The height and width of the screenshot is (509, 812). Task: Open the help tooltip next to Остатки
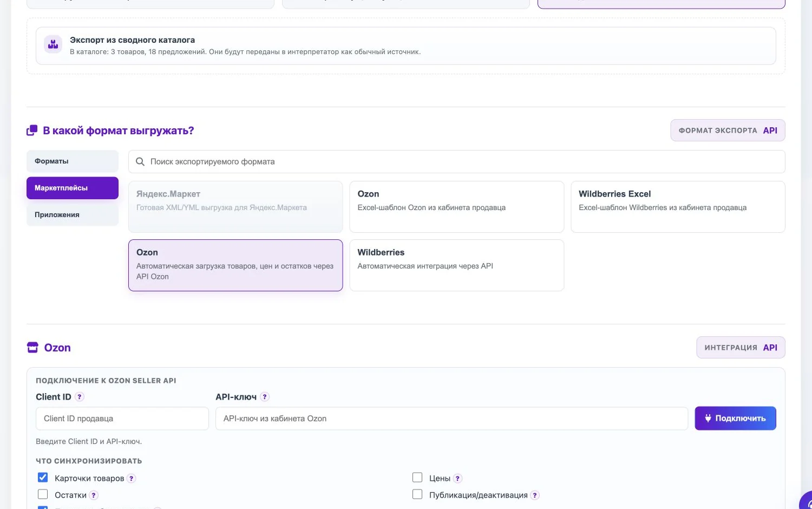tap(94, 495)
